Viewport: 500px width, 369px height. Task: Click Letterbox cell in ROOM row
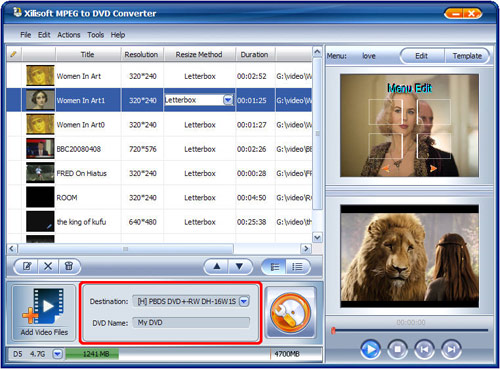pos(200,198)
